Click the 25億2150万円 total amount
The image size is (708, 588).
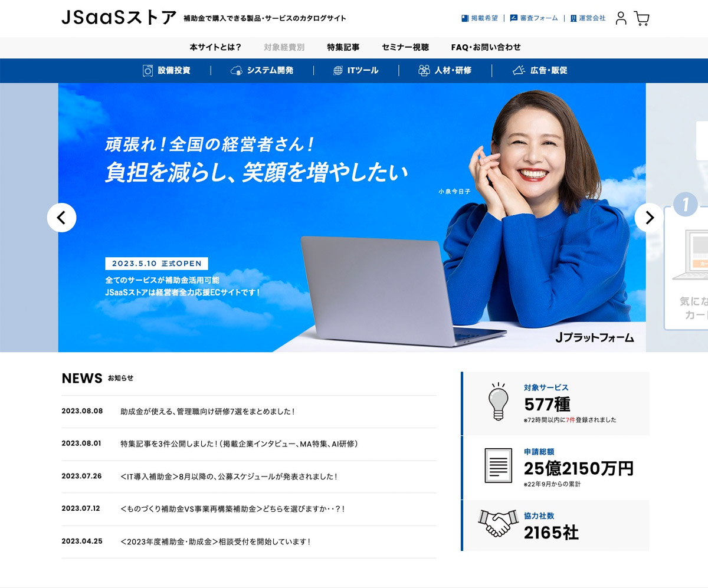(x=579, y=469)
